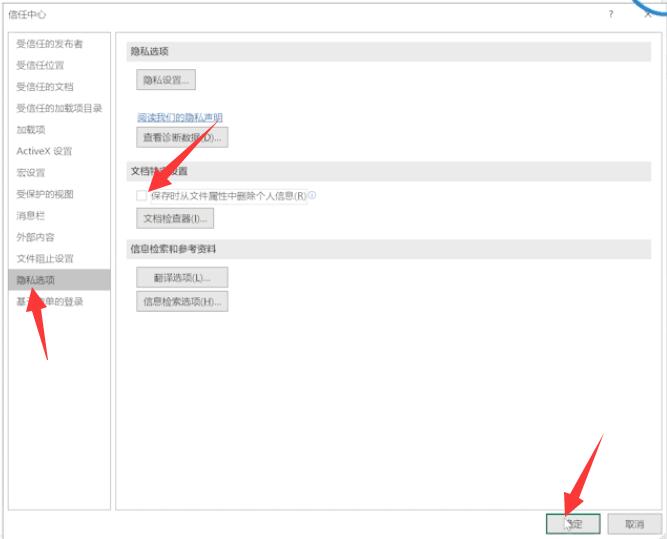Open 文档检查器(I)... dialog
The image size is (667, 539).
point(175,218)
